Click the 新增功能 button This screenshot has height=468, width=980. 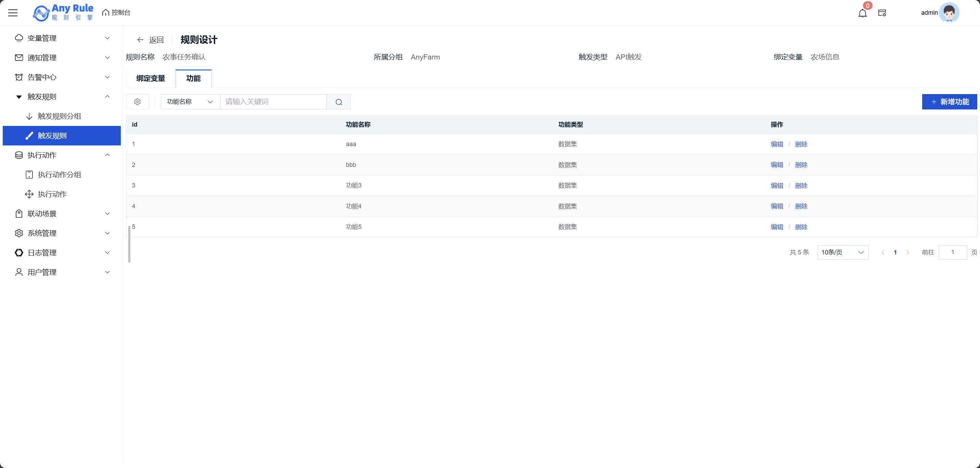point(949,102)
